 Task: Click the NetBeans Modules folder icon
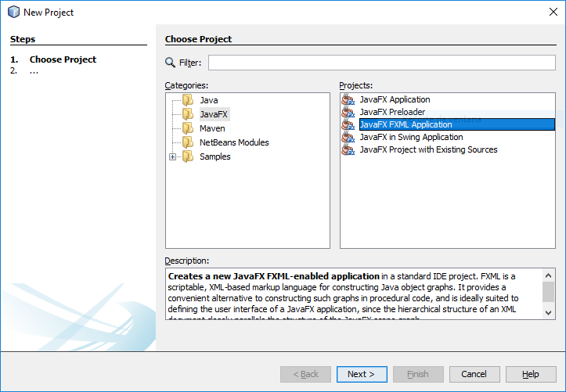[x=187, y=142]
